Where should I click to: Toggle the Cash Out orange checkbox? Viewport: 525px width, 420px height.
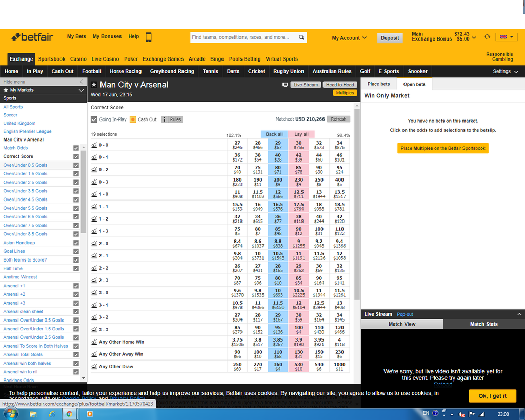click(133, 119)
